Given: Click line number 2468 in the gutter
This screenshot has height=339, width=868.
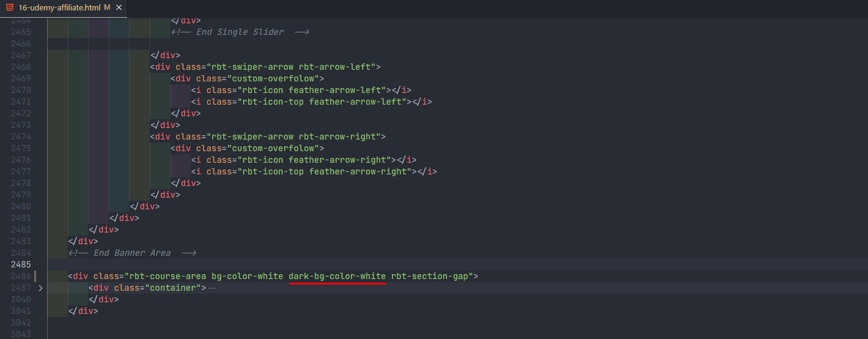Looking at the screenshot, I should 21,67.
